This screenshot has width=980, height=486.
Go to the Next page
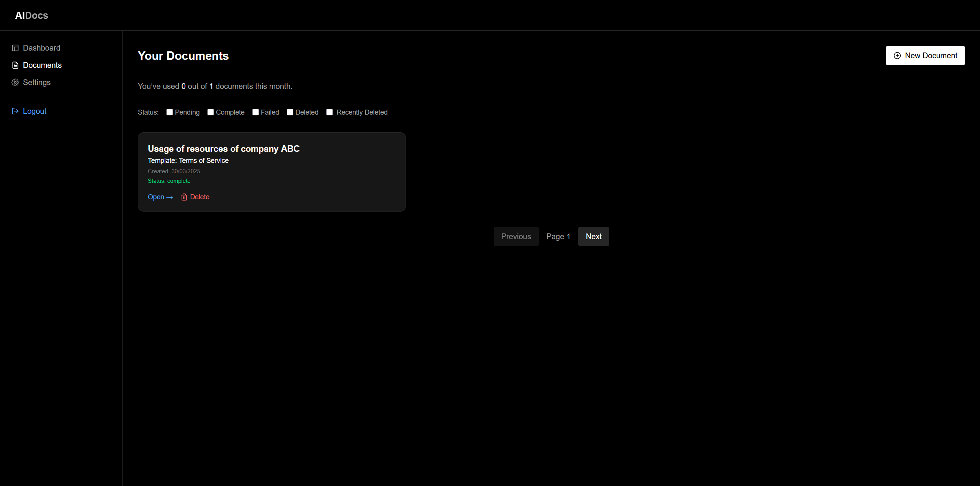pyautogui.click(x=593, y=236)
